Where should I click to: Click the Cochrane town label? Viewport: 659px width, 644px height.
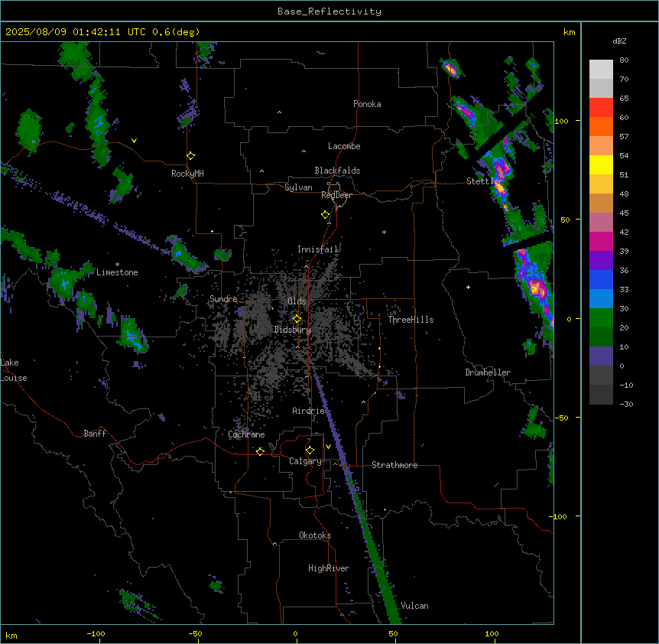click(246, 434)
